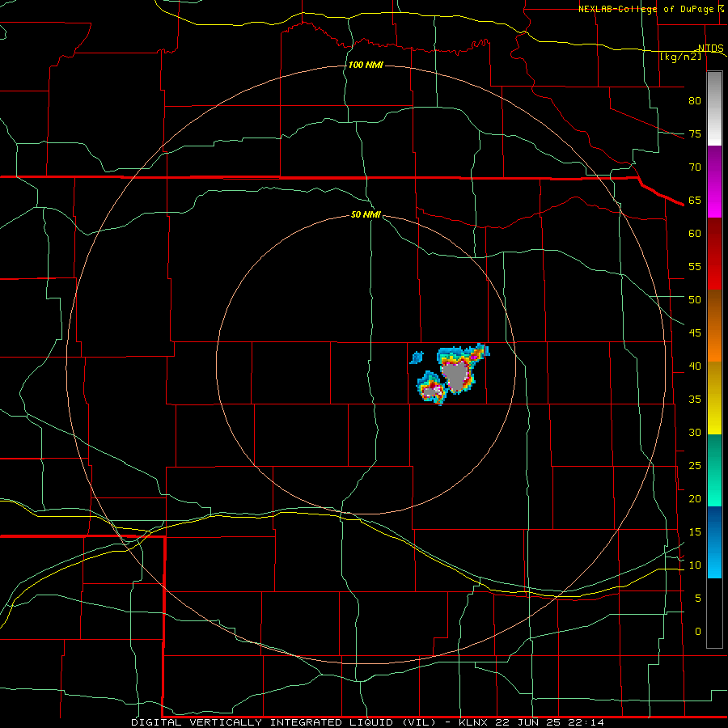Click the DIGITAL VERTICALLY INTEGRATED LIQUID (VIL) title

(284, 722)
